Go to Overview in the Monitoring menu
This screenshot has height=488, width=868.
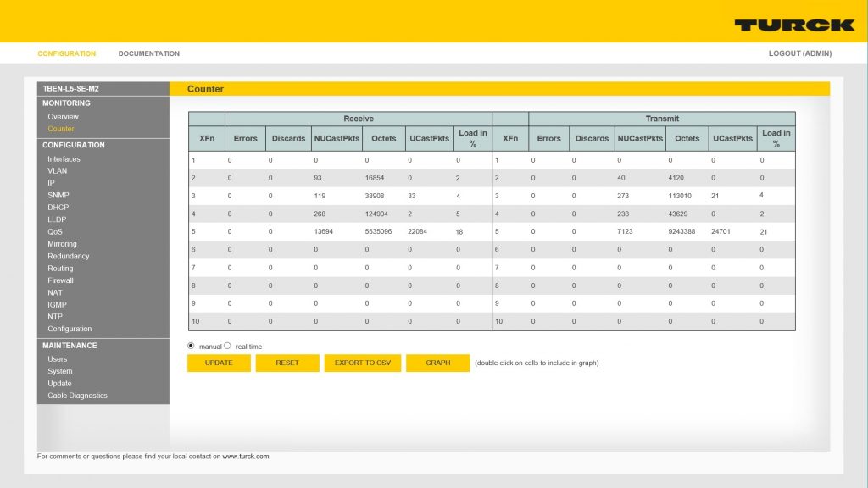[x=63, y=117]
